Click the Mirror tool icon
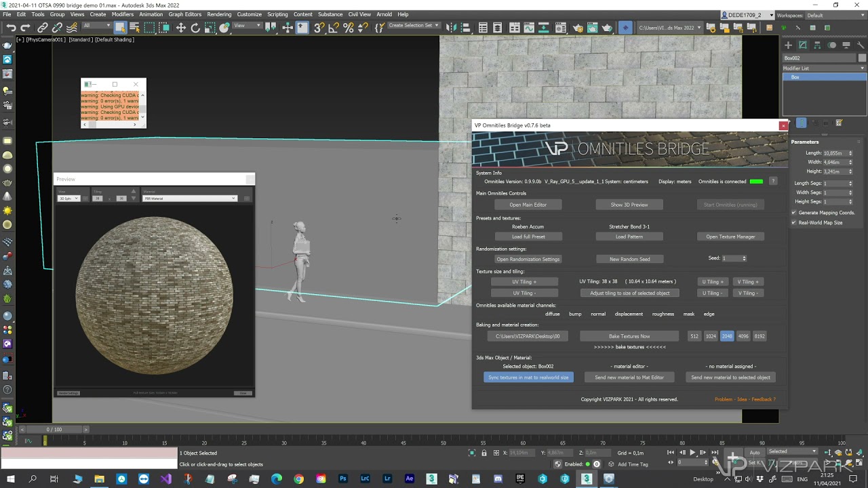This screenshot has height=488, width=868. [x=452, y=28]
